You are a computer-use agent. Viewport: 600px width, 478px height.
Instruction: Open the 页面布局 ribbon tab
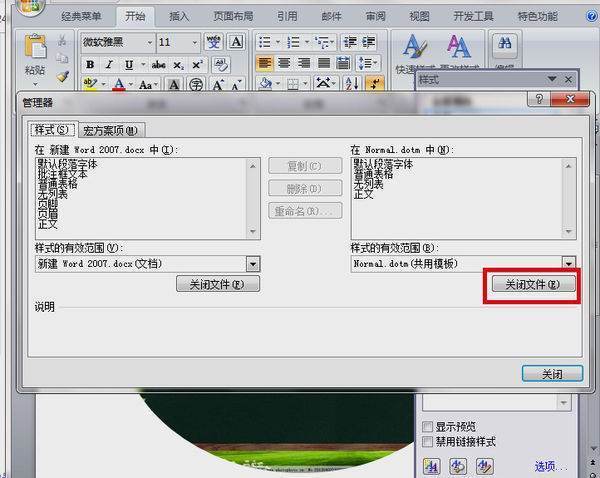234,16
